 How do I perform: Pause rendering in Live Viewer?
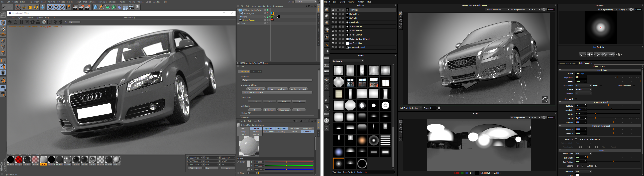pos(21,22)
